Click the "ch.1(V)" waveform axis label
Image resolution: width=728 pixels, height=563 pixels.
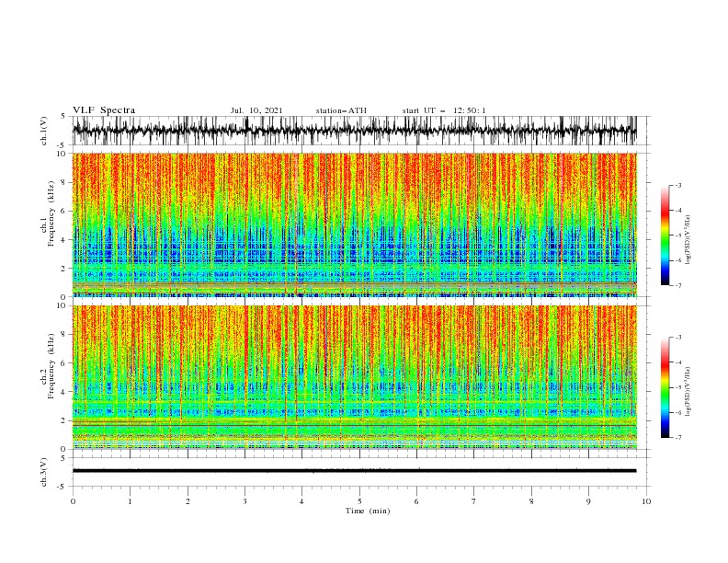coord(44,131)
